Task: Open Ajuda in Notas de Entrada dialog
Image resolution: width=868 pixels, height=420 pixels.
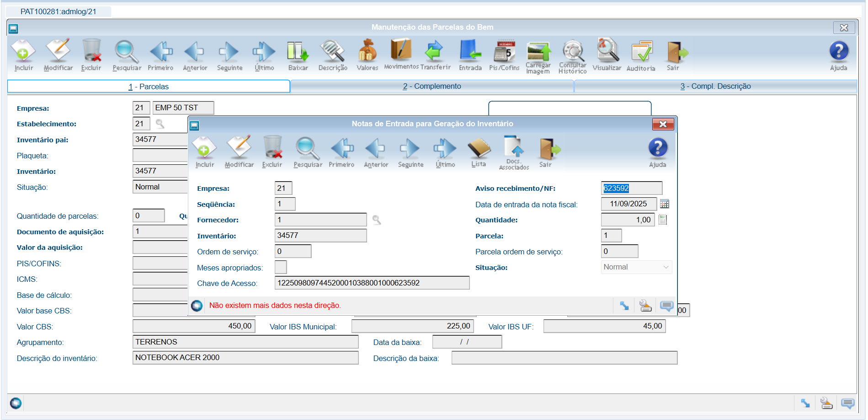Action: click(x=658, y=152)
